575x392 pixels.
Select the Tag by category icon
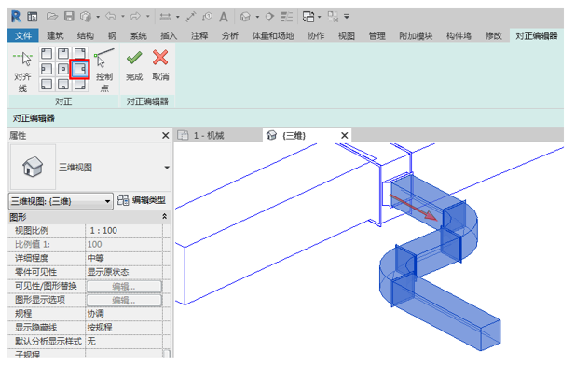tap(207, 17)
